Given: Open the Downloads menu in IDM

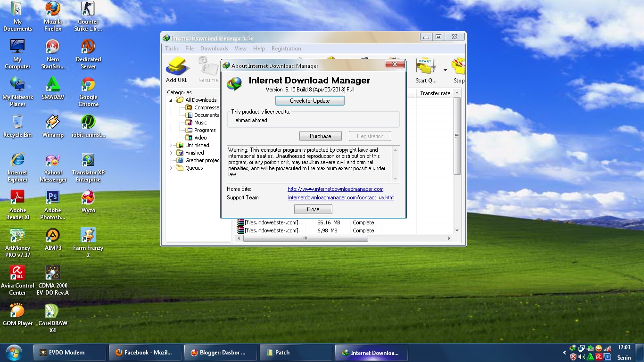Looking at the screenshot, I should (x=214, y=49).
